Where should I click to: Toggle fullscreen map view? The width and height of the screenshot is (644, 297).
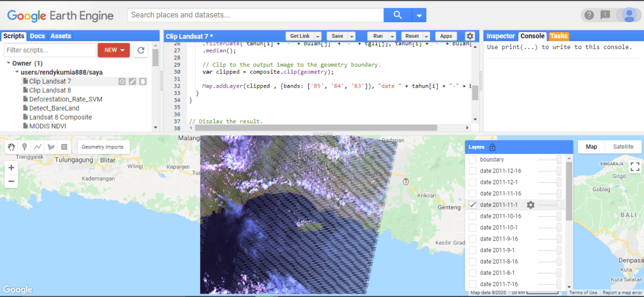point(634,167)
